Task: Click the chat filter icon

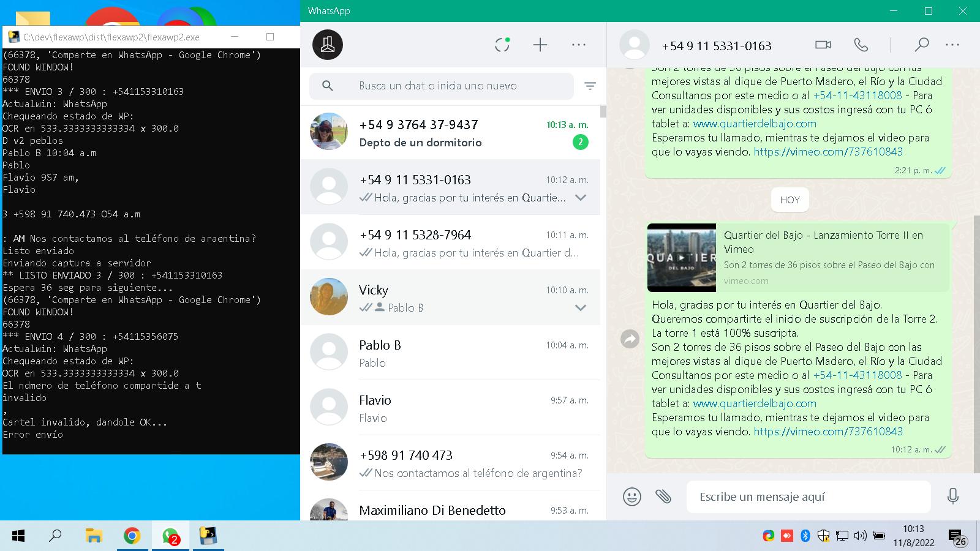Action: [590, 86]
